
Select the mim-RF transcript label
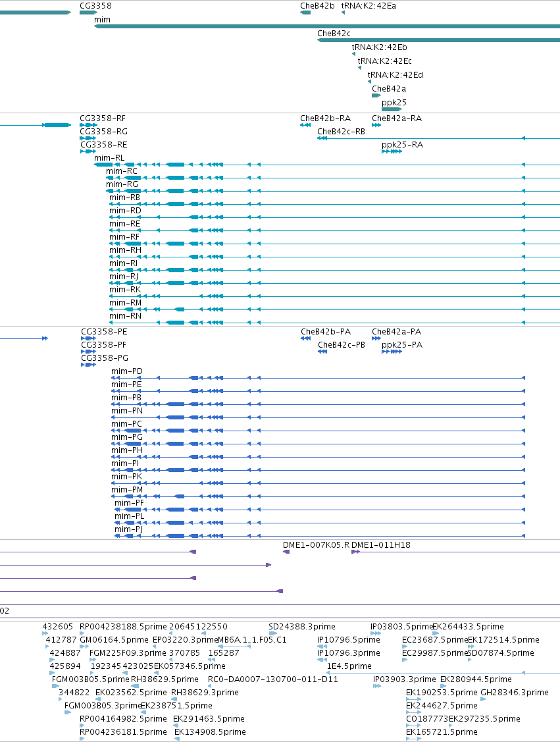point(124,236)
